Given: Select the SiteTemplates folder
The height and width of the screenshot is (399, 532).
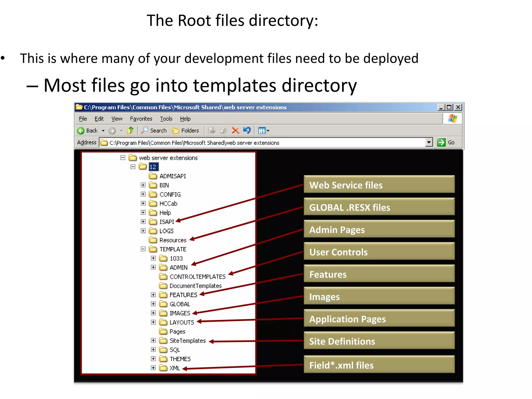Looking at the screenshot, I should click(x=188, y=341).
